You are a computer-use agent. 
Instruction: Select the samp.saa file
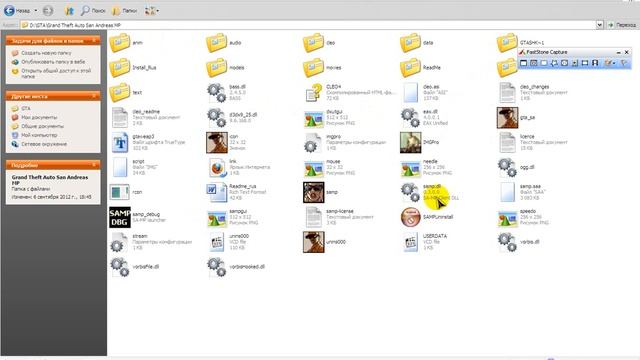pos(507,192)
